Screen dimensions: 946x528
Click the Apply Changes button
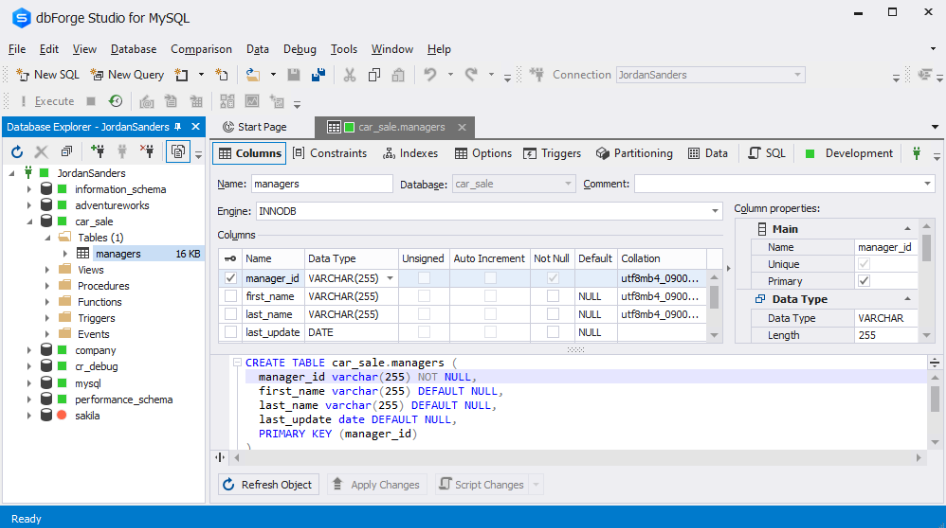pos(376,485)
